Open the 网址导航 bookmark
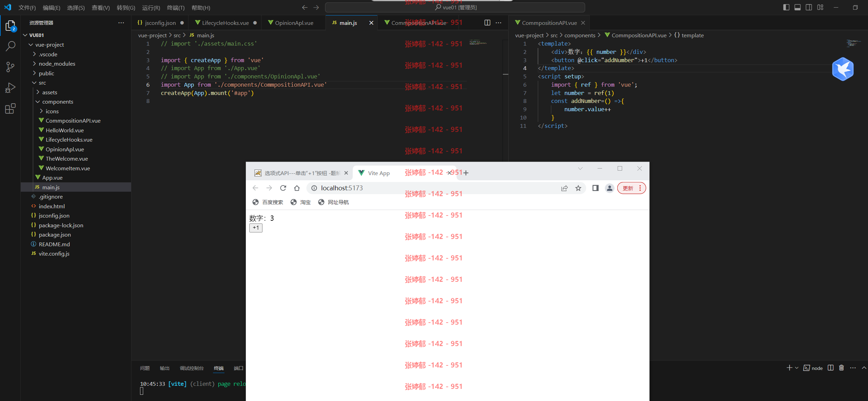 (334, 202)
